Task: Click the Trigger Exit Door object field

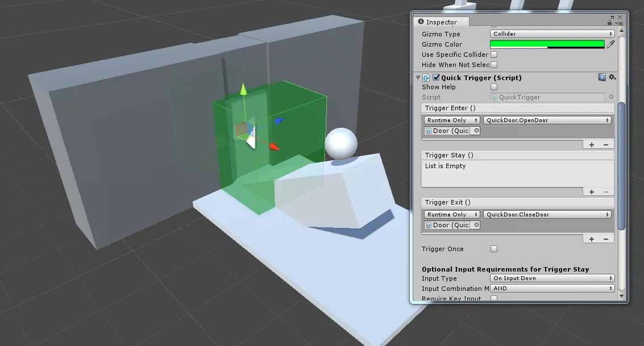Action: [448, 225]
